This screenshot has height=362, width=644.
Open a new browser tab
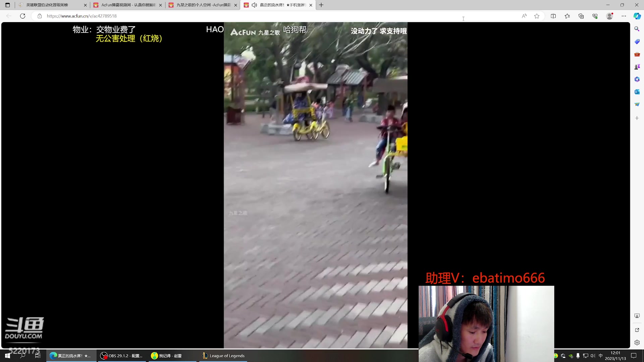[321, 5]
